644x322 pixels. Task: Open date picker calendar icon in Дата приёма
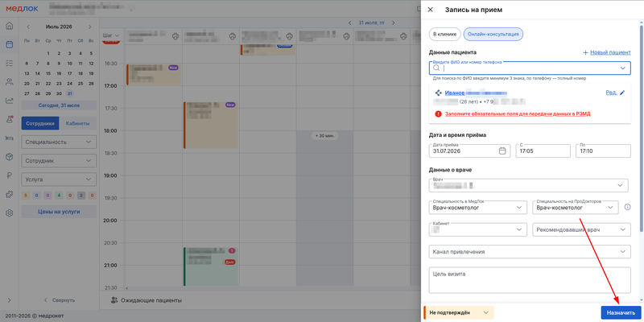click(502, 151)
